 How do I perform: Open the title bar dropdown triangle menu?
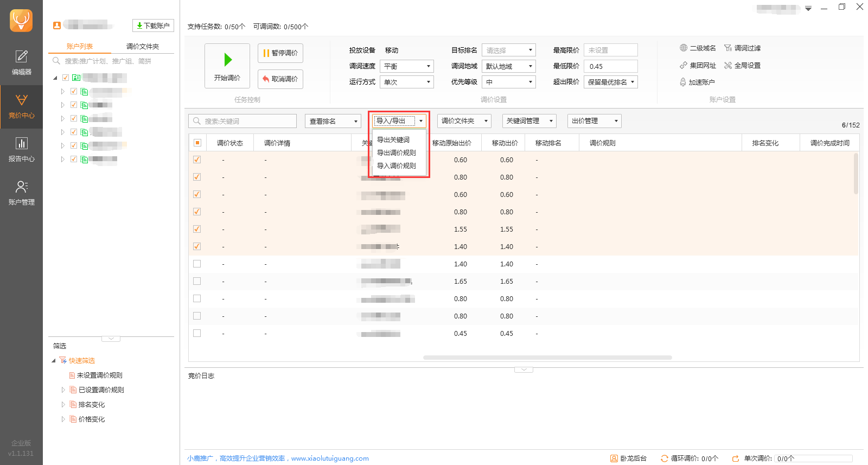pos(808,8)
